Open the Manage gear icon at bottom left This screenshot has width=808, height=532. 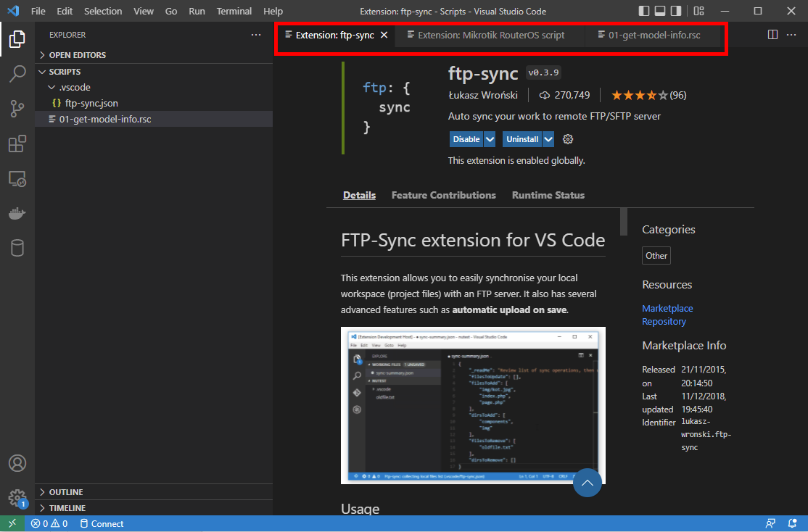coord(17,498)
